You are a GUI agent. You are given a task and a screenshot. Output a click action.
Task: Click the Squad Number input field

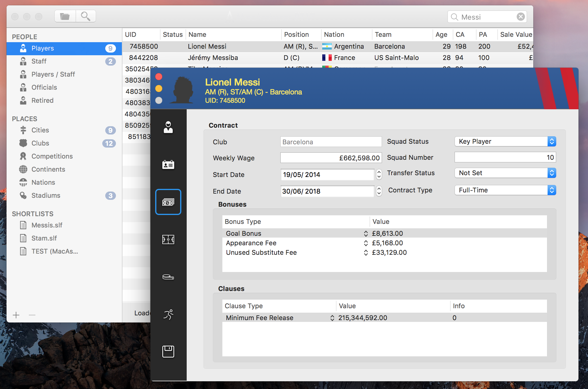[505, 157]
